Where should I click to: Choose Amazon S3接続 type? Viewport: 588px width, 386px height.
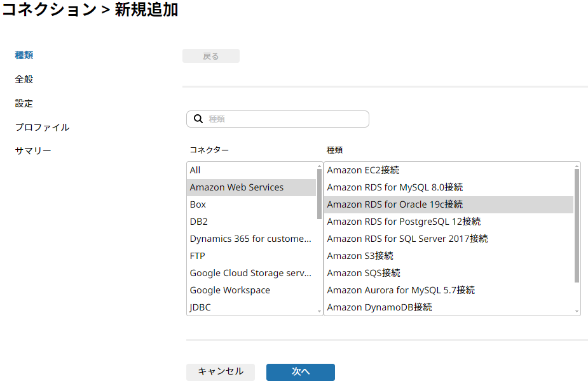(449, 256)
